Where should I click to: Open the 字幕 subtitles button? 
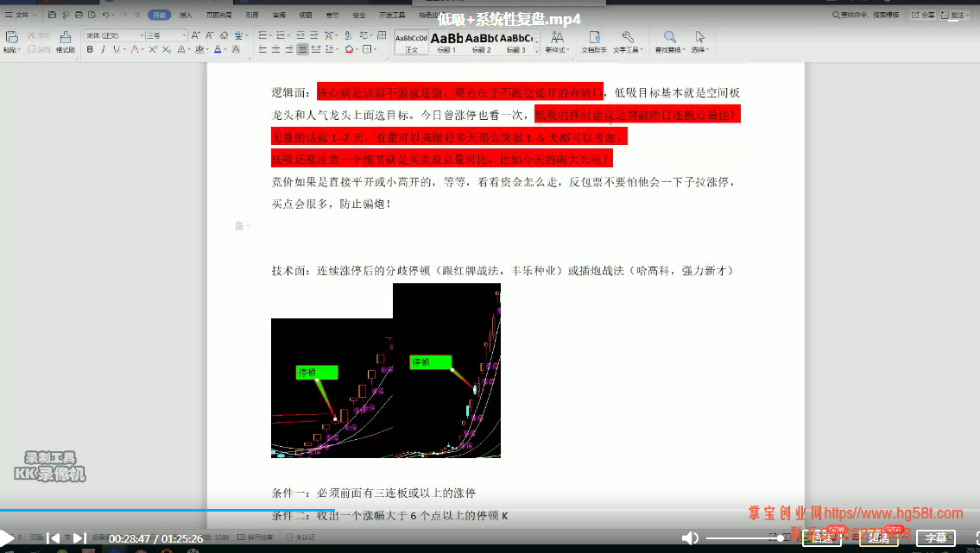pos(936,538)
